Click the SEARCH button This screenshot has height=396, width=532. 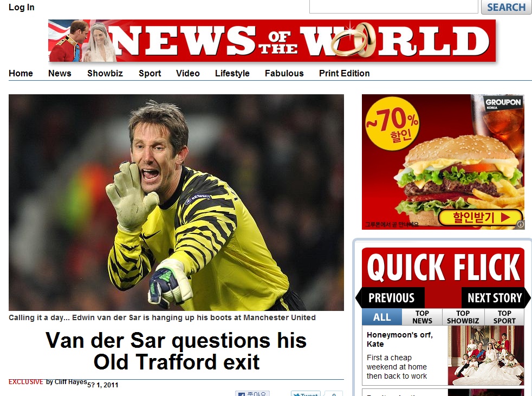[x=506, y=7]
